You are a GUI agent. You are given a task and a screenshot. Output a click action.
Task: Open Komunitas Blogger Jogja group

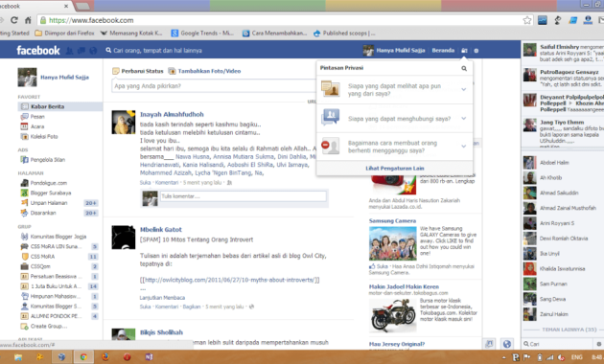tap(54, 237)
